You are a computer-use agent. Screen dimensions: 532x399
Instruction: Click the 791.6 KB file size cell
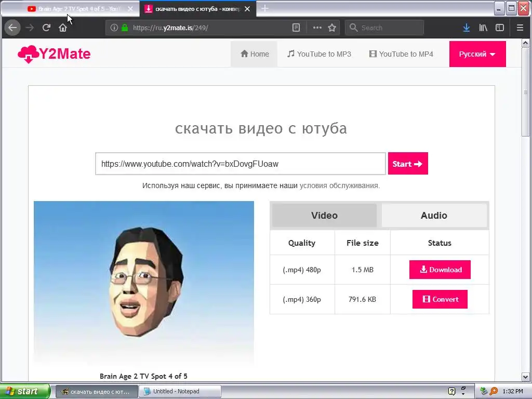[362, 299]
